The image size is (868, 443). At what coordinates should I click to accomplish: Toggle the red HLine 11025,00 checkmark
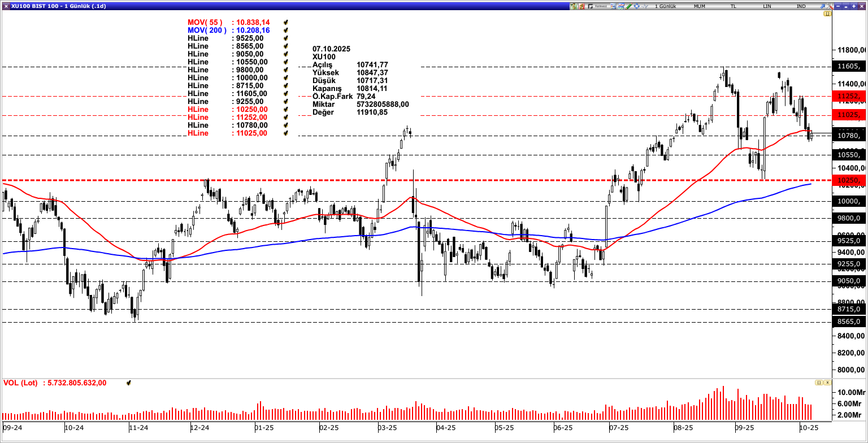point(286,133)
